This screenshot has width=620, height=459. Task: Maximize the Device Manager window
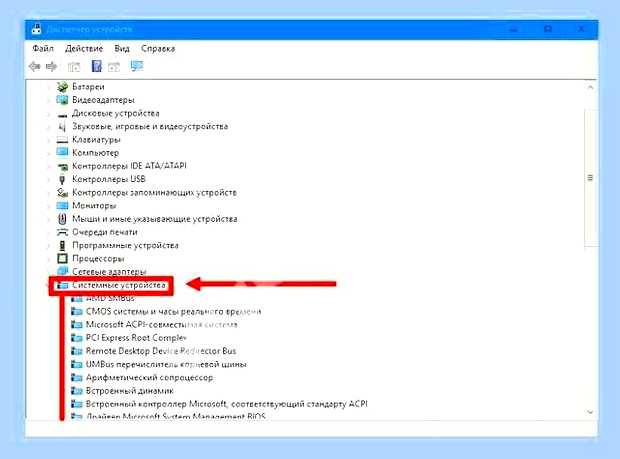[548, 29]
